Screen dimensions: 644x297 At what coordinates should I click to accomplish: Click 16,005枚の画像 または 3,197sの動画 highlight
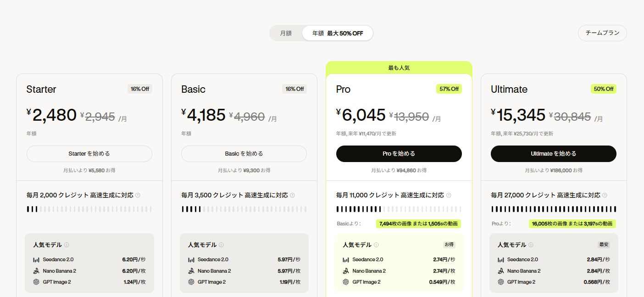point(572,224)
